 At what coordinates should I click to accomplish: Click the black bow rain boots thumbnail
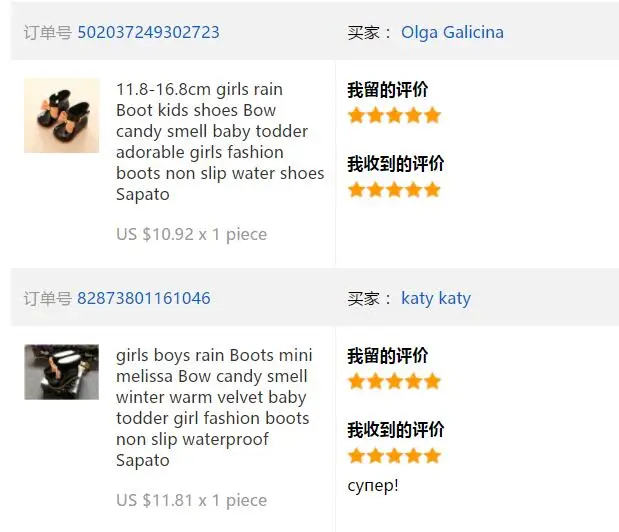(x=62, y=115)
